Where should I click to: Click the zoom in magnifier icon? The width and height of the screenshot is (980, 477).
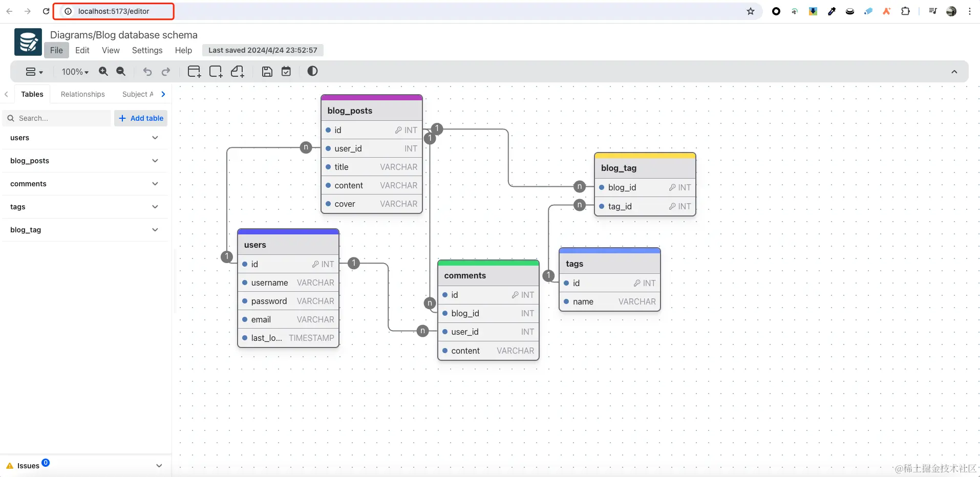click(x=103, y=72)
